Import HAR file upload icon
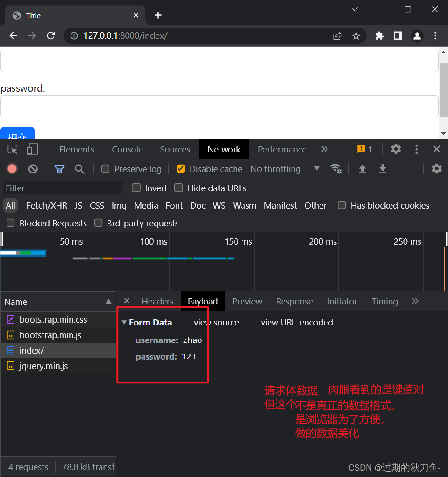This screenshot has width=448, height=477. [363, 168]
